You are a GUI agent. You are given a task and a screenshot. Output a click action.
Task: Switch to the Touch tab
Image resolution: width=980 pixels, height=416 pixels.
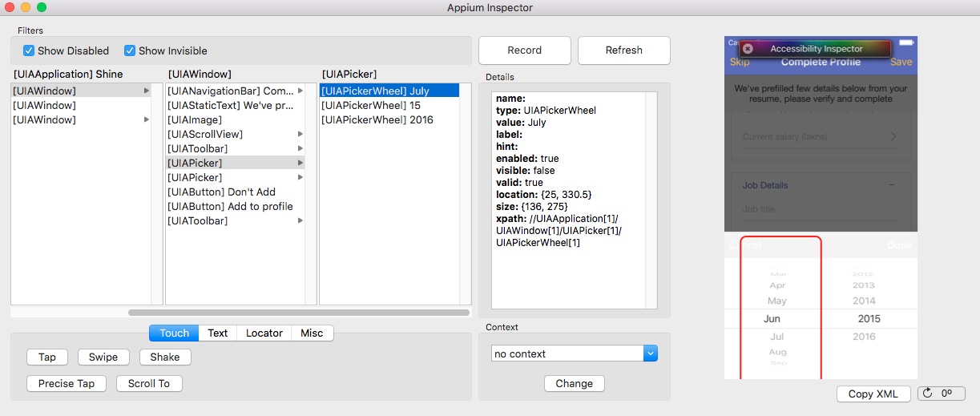[174, 333]
